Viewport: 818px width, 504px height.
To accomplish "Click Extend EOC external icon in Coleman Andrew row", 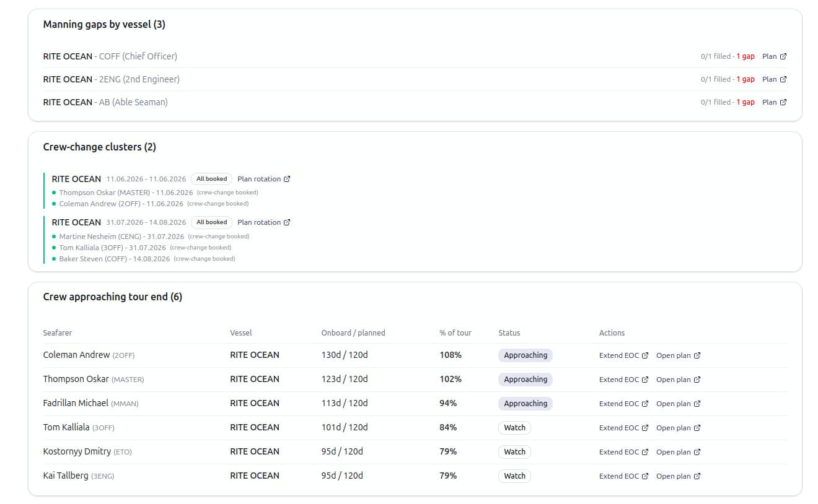I will [645, 355].
